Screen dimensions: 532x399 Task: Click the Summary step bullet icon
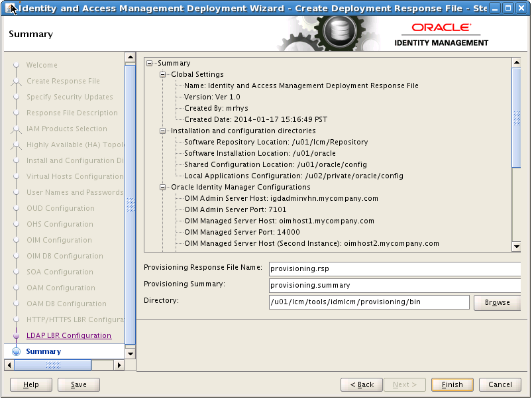click(16, 351)
